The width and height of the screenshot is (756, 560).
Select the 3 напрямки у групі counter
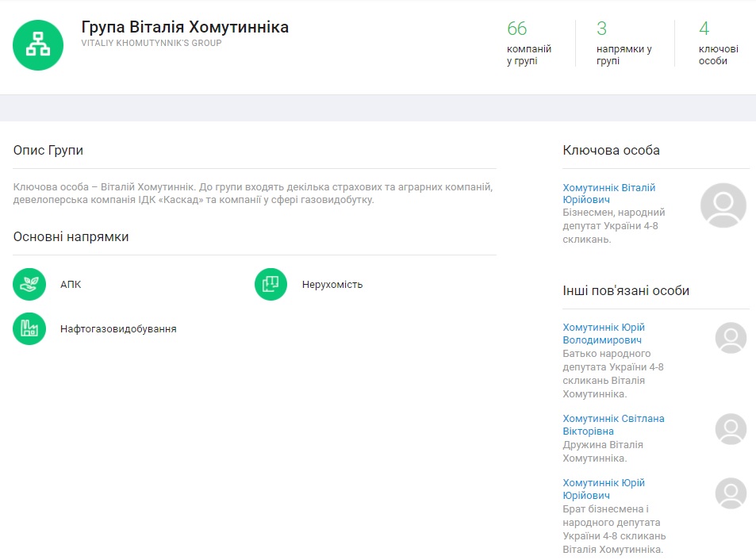point(624,43)
